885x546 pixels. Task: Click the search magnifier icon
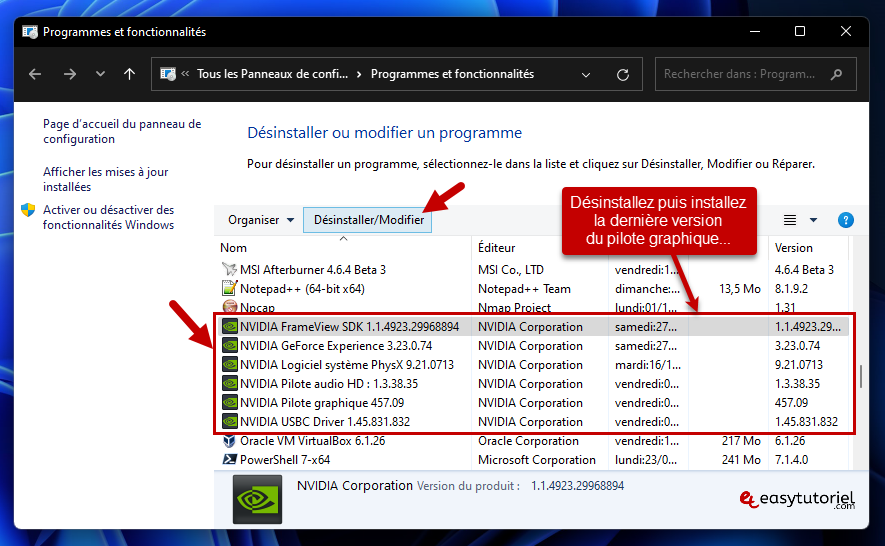837,74
